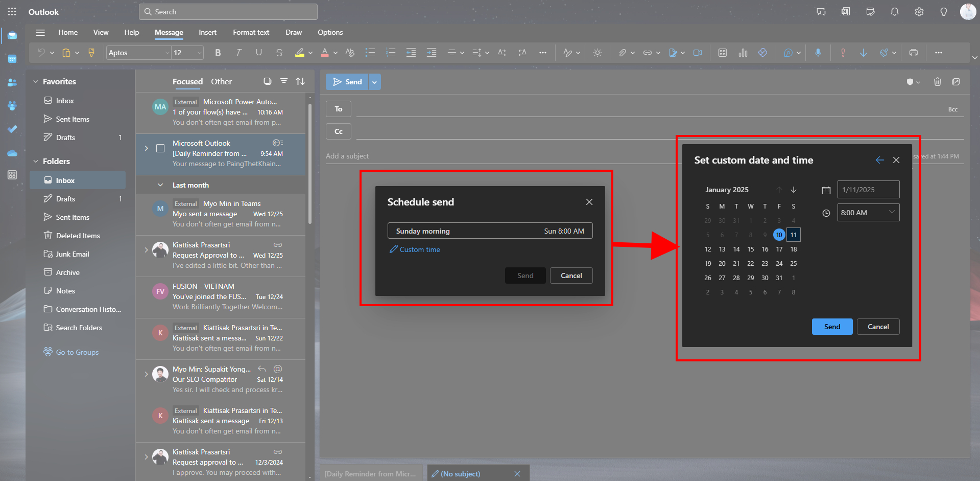Image resolution: width=980 pixels, height=481 pixels.
Task: Open Deleted Items folder
Action: [x=78, y=236]
